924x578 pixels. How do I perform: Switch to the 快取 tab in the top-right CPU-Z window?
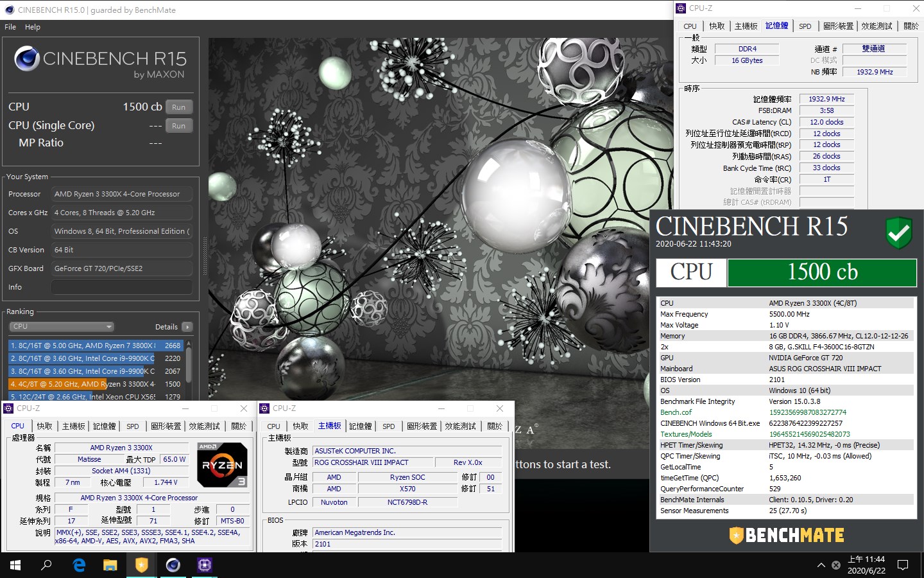[x=717, y=26]
